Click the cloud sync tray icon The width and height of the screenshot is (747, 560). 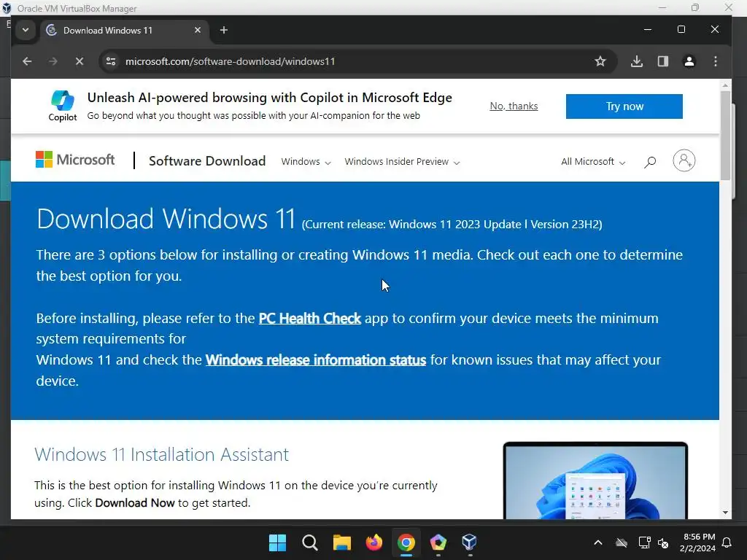tap(622, 542)
